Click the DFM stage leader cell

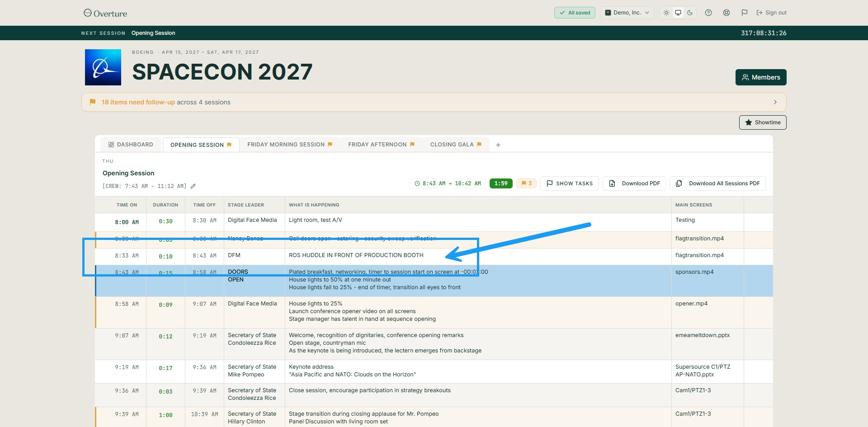255,257
